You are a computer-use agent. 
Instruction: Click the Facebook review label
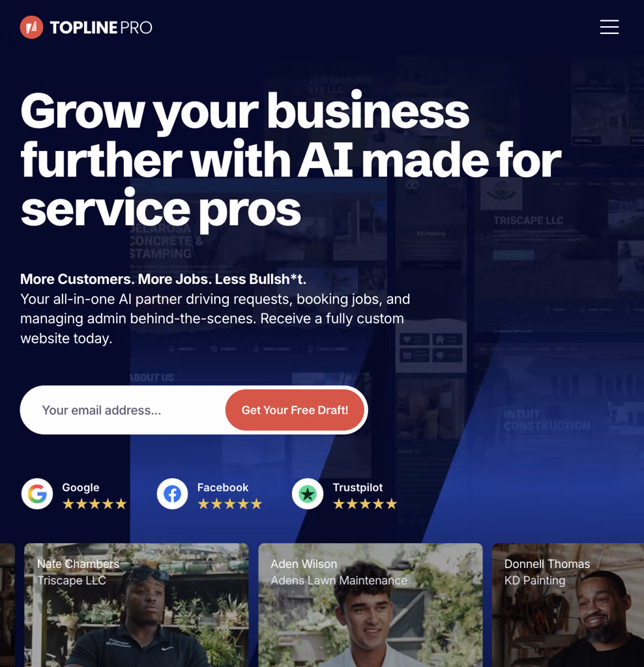[x=223, y=487]
